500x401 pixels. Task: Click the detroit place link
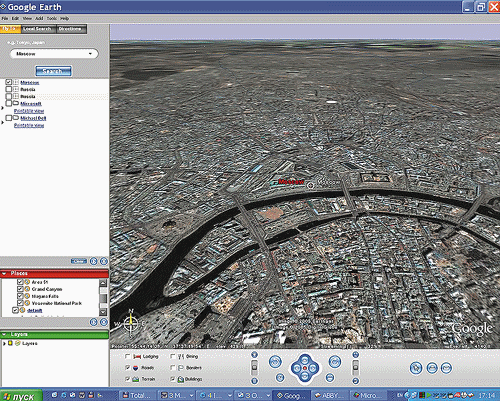(35, 310)
